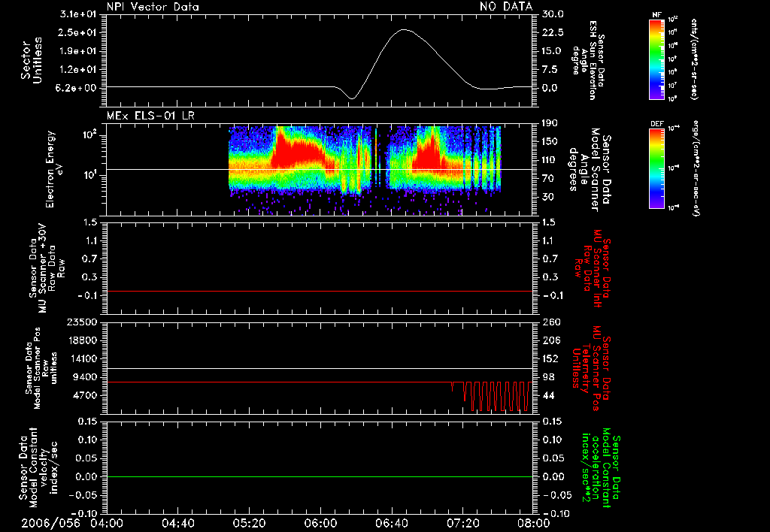Select the 'ESH Sun Elevation Angle' axis title

[x=588, y=60]
